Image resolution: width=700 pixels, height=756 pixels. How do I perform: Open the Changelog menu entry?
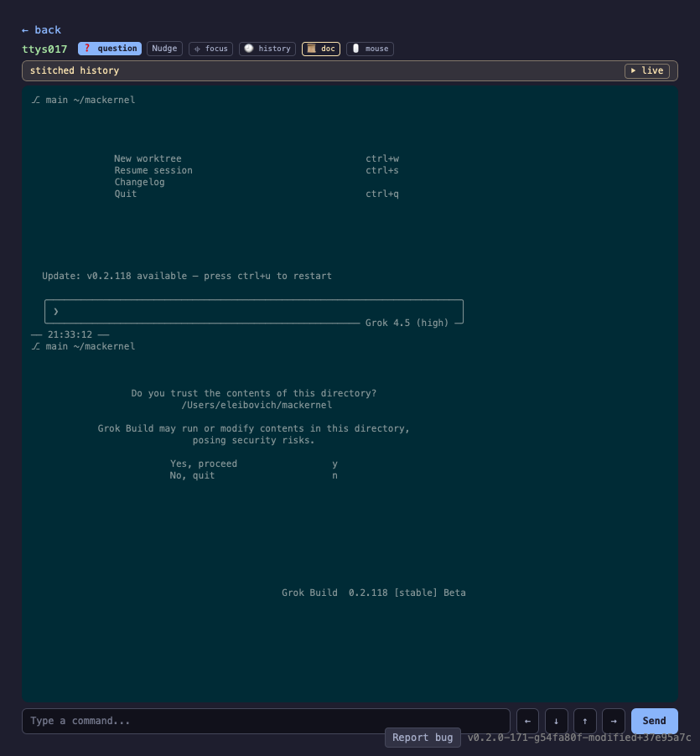pyautogui.click(x=139, y=182)
